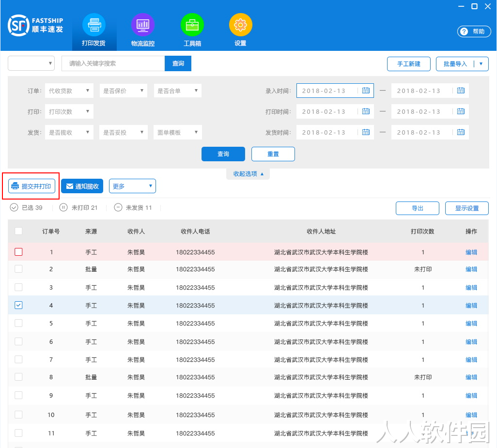
Task: Open the 代收货款 dropdown
Action: click(x=69, y=91)
